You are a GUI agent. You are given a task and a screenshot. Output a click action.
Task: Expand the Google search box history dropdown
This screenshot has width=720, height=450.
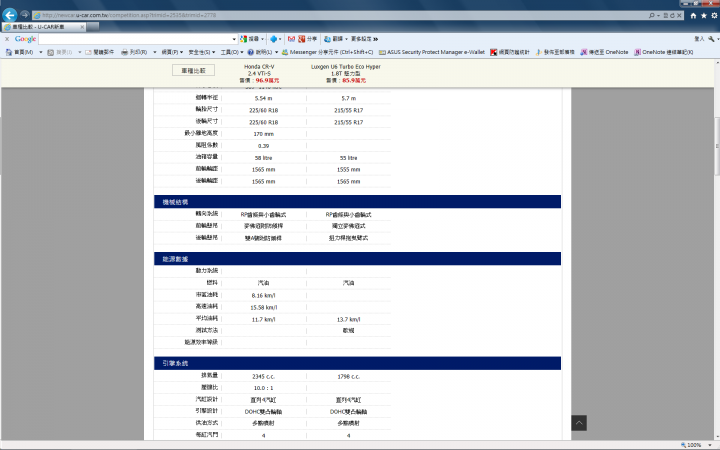[234, 39]
